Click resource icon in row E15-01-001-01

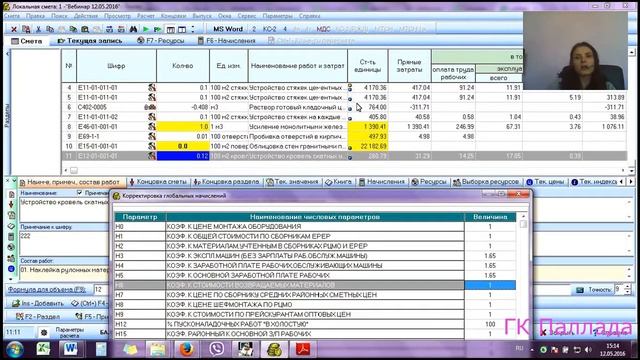click(x=152, y=146)
